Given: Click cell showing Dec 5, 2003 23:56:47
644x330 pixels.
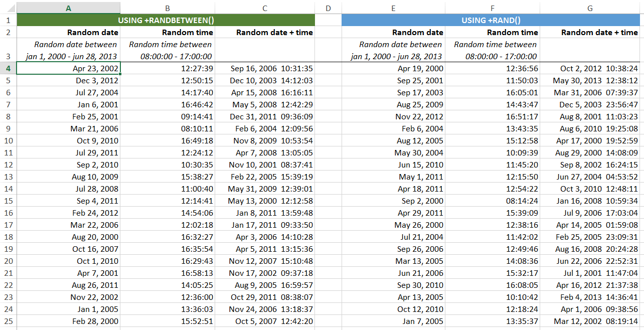Looking at the screenshot, I should click(x=590, y=104).
